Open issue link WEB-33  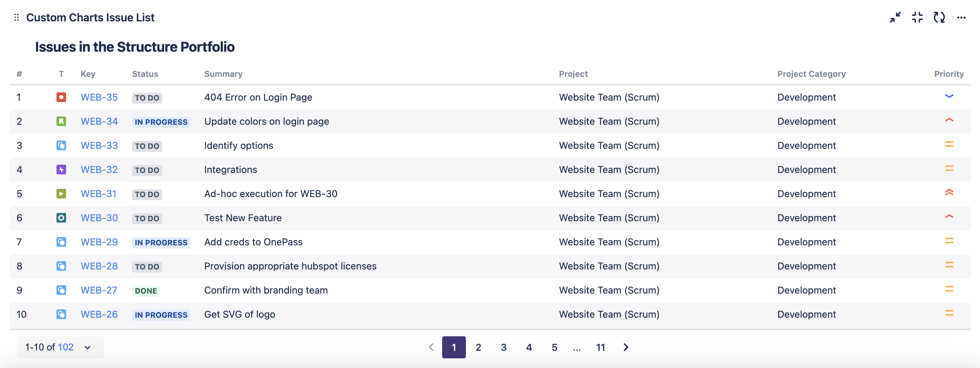click(99, 146)
